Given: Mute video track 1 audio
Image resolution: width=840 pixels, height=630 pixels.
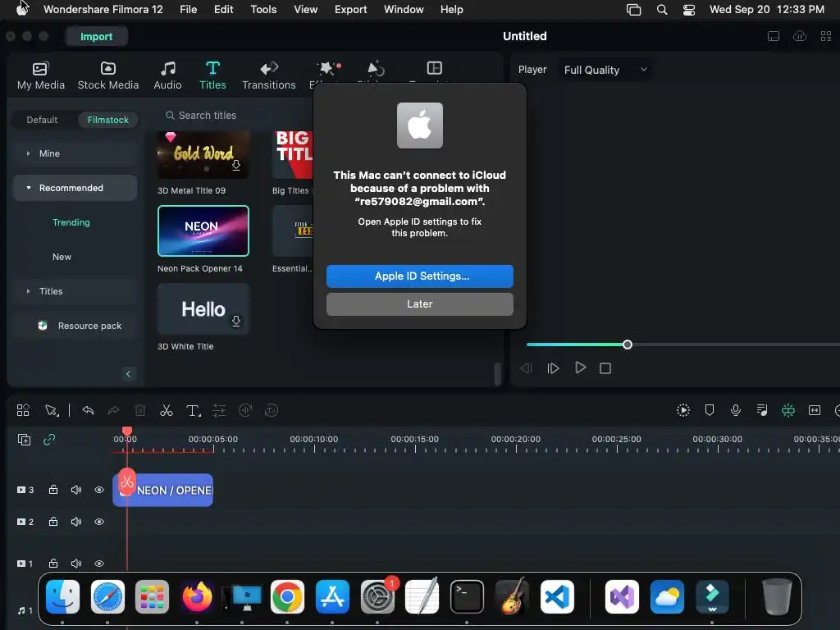Looking at the screenshot, I should [76, 564].
